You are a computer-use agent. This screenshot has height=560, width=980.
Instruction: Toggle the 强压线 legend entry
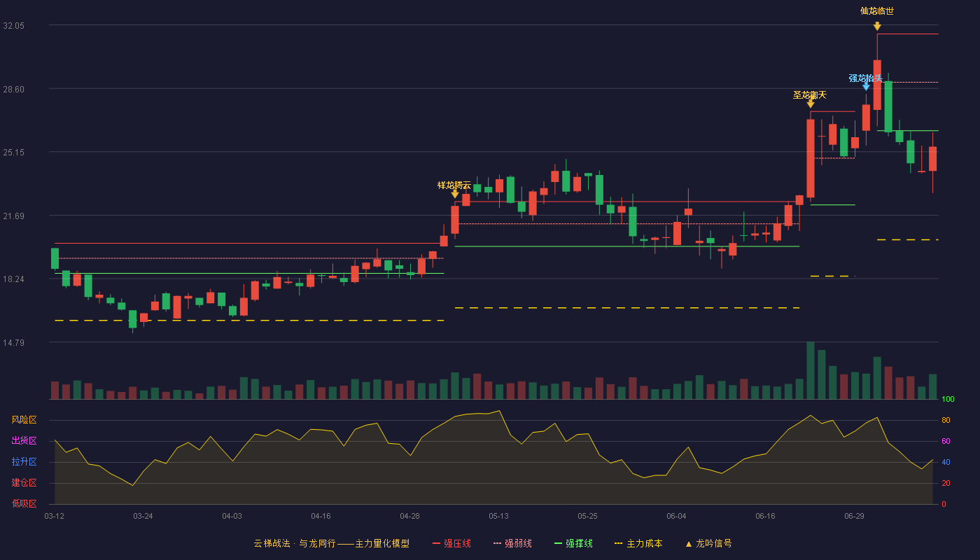click(451, 543)
